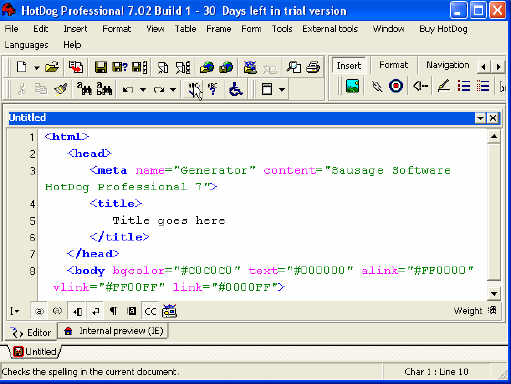
Task: Click the Find binoculars icon
Action: pos(84,89)
